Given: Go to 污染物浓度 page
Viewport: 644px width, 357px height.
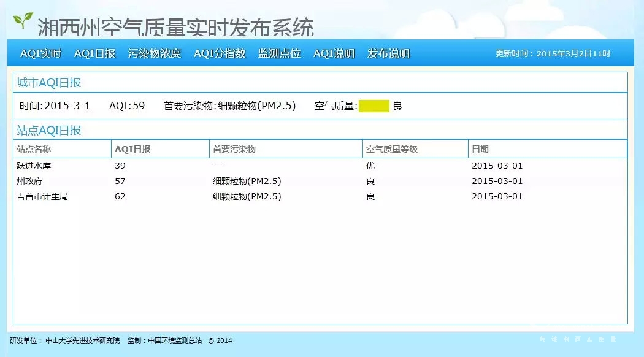Looking at the screenshot, I should tap(155, 53).
